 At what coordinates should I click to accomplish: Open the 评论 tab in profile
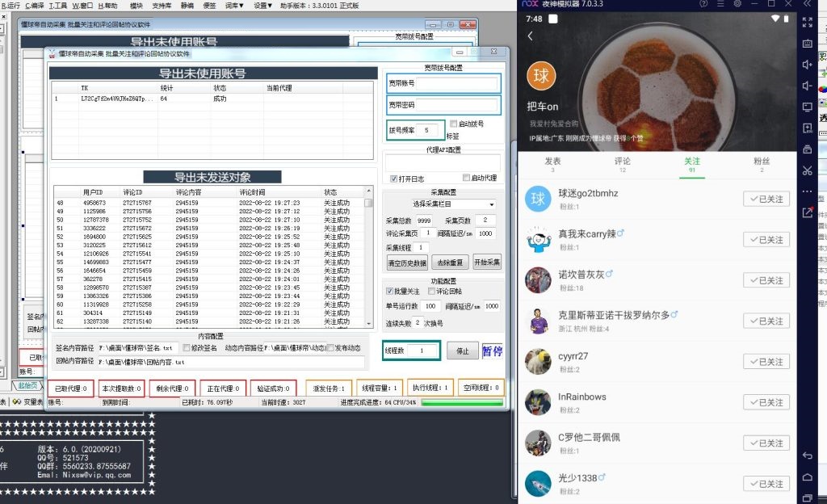[622, 165]
